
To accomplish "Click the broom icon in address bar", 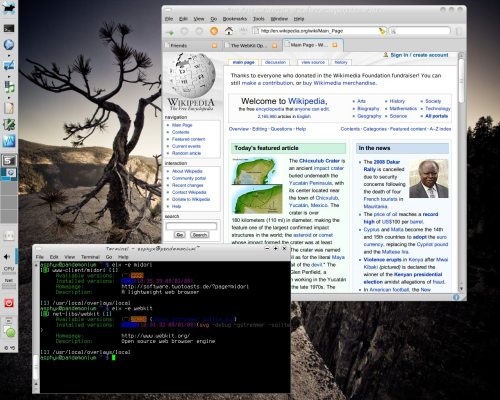I will [382, 31].
